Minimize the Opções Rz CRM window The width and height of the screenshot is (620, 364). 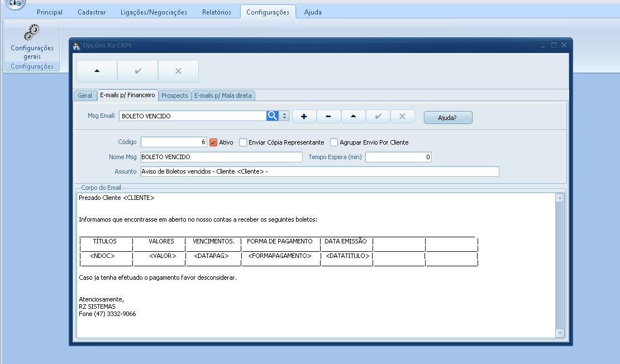[543, 45]
